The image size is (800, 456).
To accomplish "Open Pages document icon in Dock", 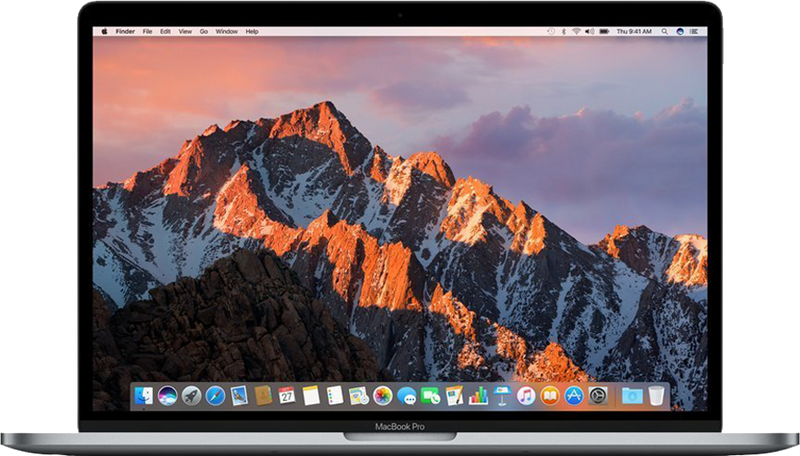I will pos(454,395).
